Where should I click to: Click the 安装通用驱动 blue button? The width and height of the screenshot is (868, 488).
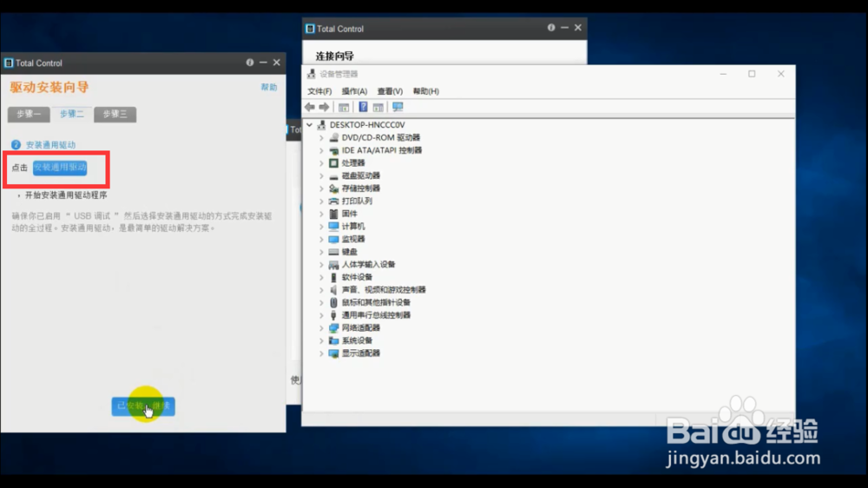(60, 168)
